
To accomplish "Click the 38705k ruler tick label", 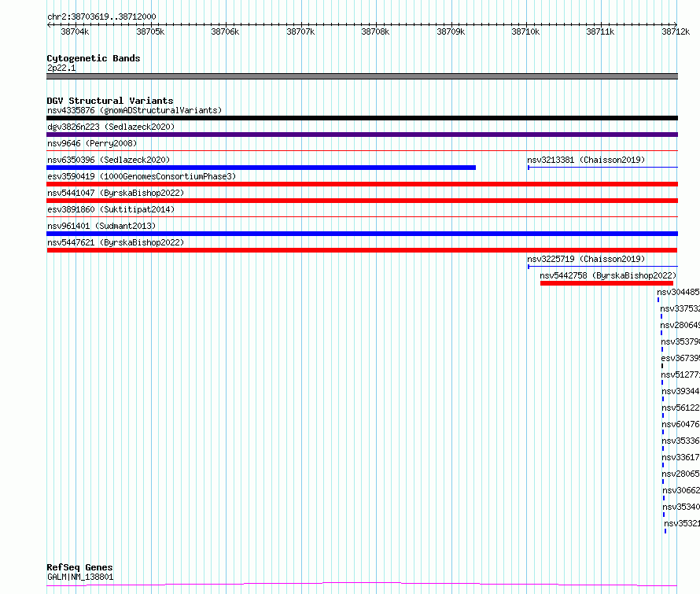I will (x=150, y=31).
